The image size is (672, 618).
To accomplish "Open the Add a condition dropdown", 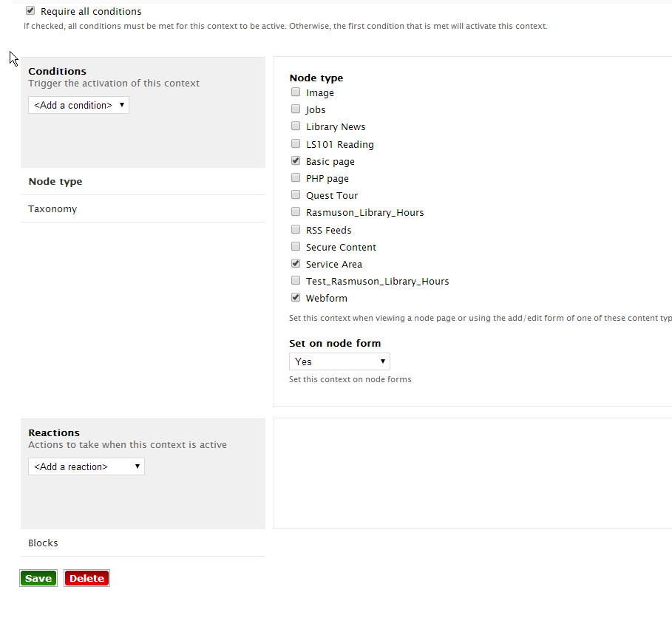I will coord(78,105).
